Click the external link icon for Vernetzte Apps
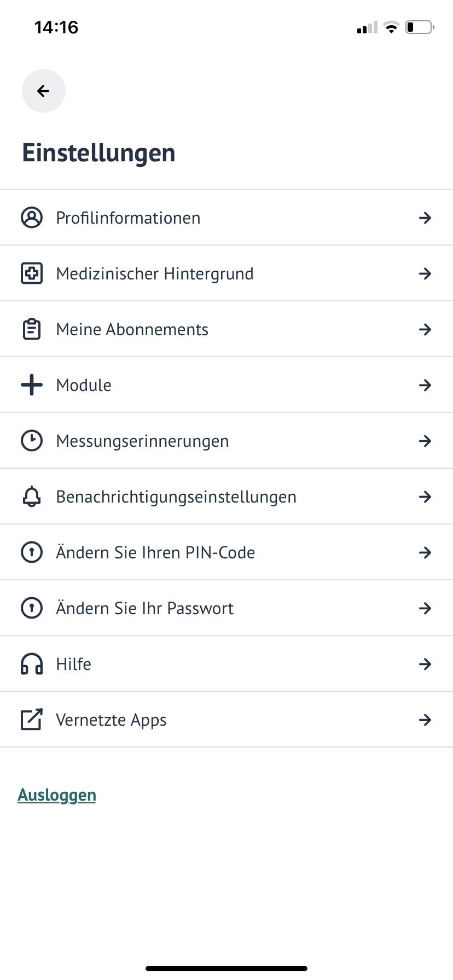 click(32, 720)
